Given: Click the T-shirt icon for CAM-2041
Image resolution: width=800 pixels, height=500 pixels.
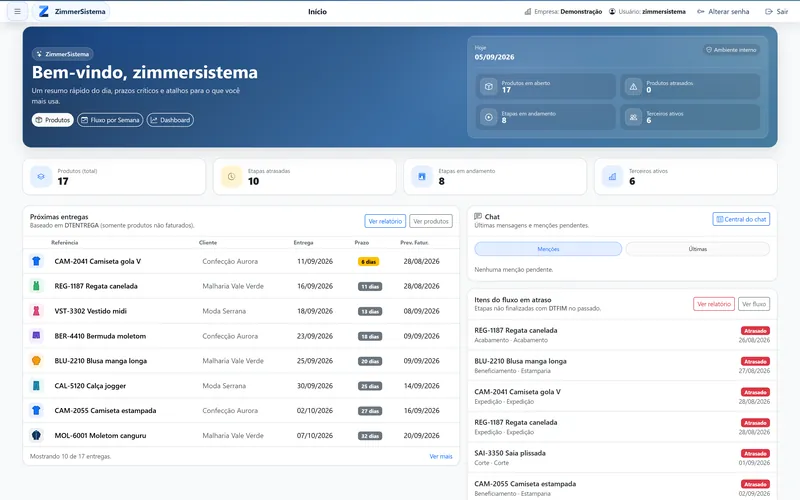Looking at the screenshot, I should coord(36,261).
